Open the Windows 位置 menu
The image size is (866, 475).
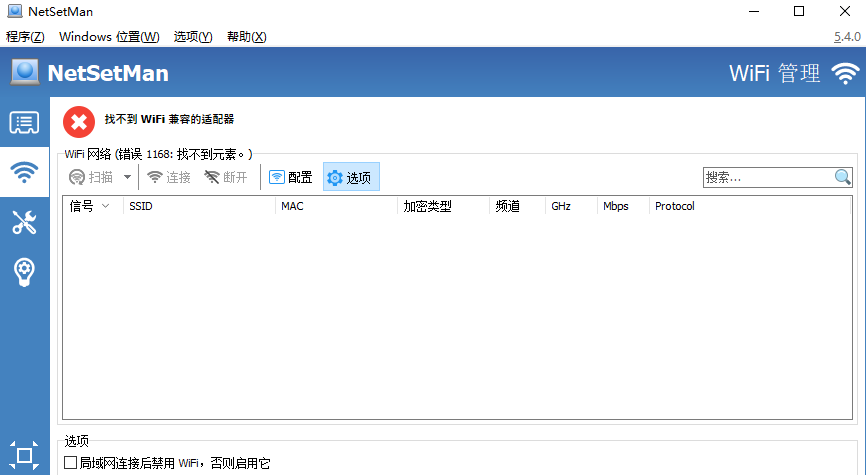click(109, 37)
